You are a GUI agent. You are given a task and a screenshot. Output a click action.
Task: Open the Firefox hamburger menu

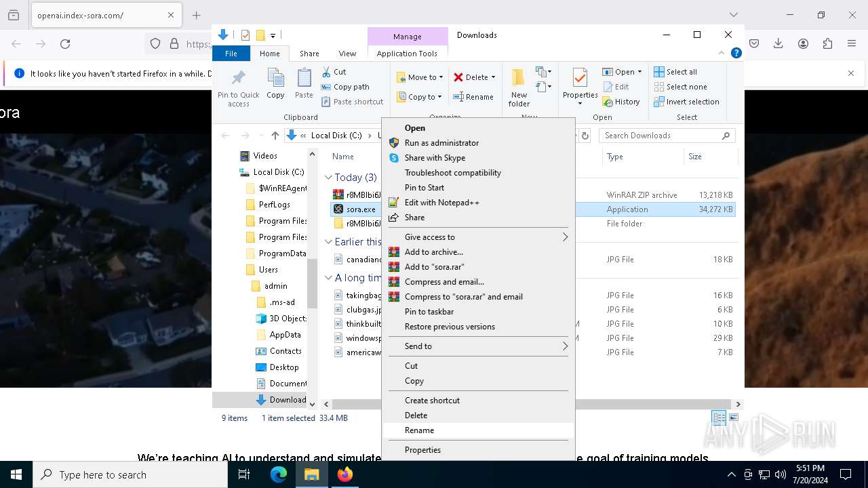(x=852, y=44)
